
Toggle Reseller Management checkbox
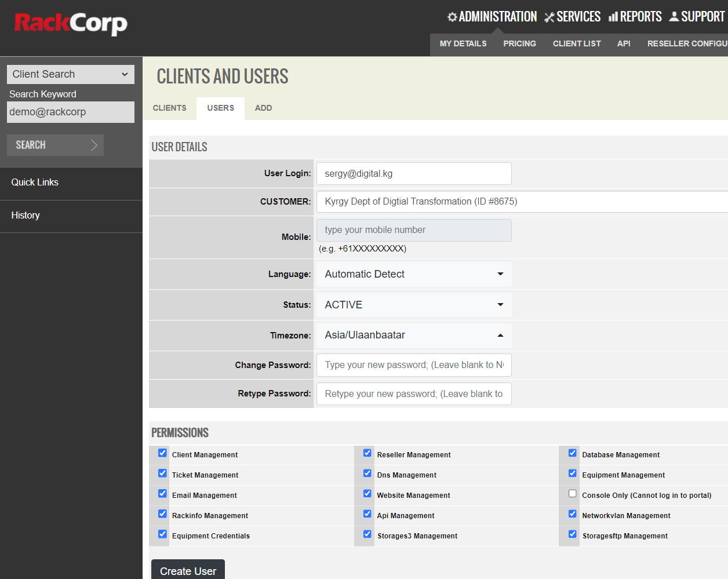coord(367,453)
